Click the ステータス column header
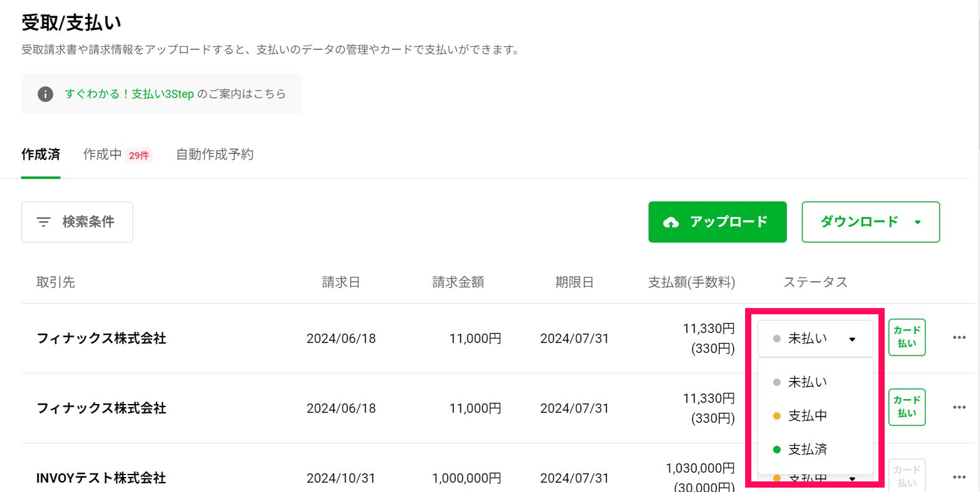Screen dimensions: 980x492 [816, 282]
